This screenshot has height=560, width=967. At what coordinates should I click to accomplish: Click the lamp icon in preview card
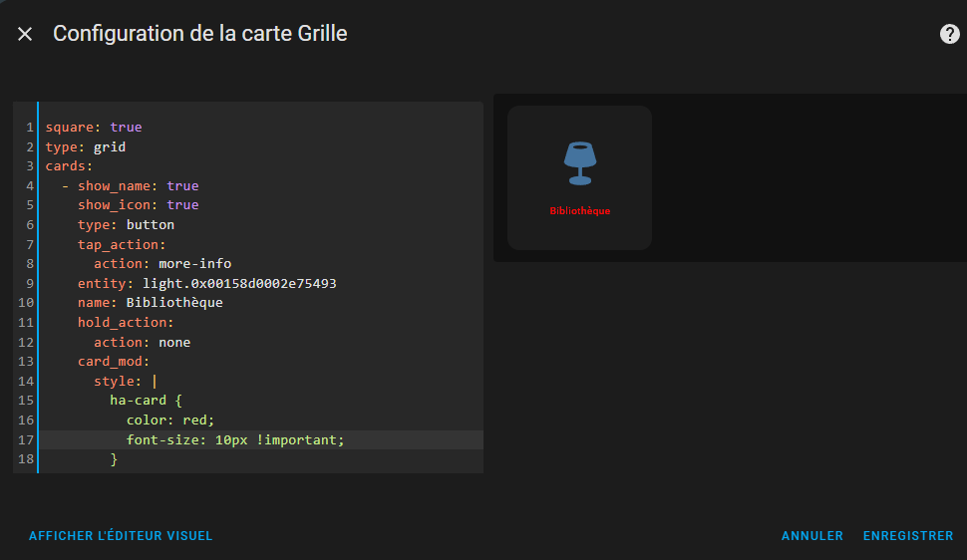pyautogui.click(x=580, y=163)
